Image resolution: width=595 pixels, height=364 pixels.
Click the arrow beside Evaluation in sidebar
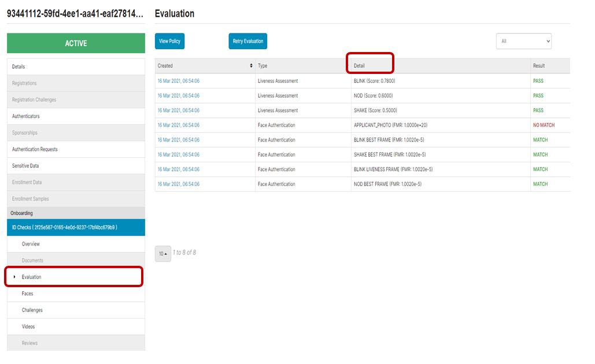[x=14, y=277]
